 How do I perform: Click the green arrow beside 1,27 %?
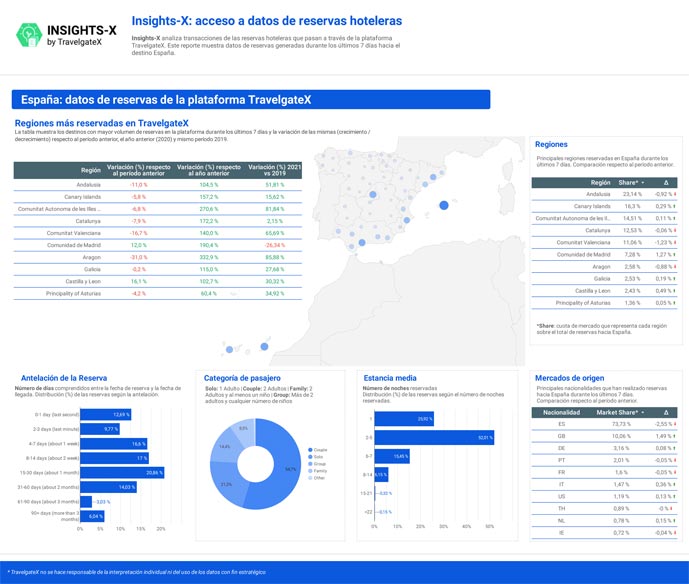tap(675, 254)
